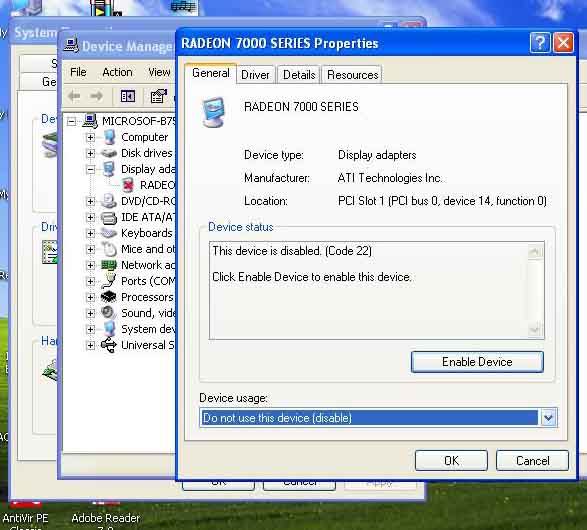
Task: Expand Universal Serial Bus controllers category
Action: tap(90, 345)
